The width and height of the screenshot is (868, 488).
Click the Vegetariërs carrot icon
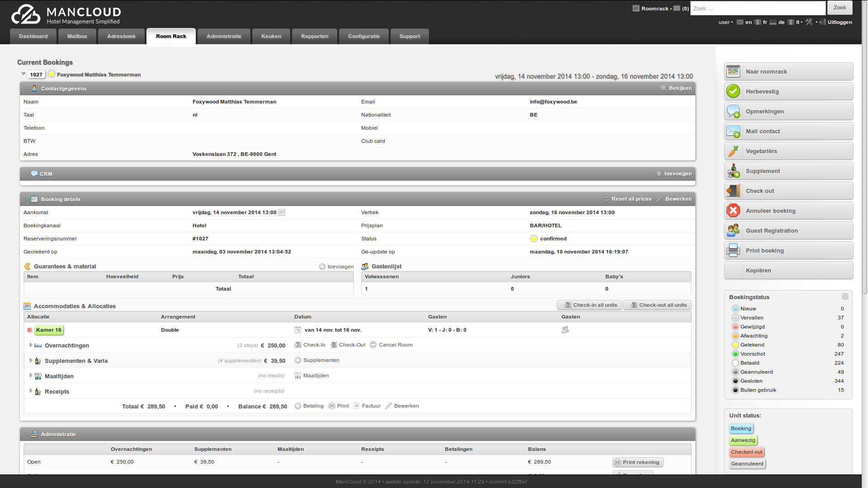[x=733, y=151]
